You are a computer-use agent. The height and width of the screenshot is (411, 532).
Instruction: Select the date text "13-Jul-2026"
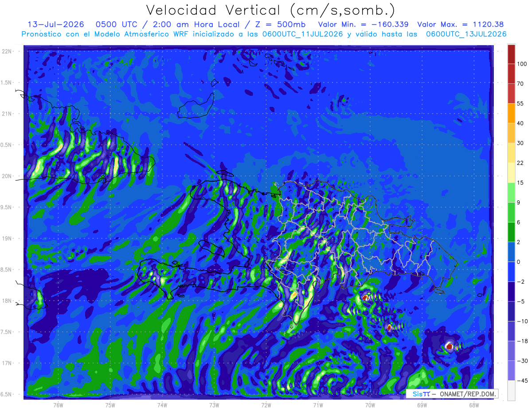pyautogui.click(x=55, y=24)
